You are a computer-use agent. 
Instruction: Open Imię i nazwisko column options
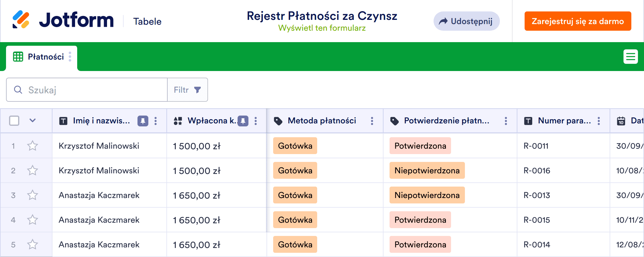tap(156, 121)
